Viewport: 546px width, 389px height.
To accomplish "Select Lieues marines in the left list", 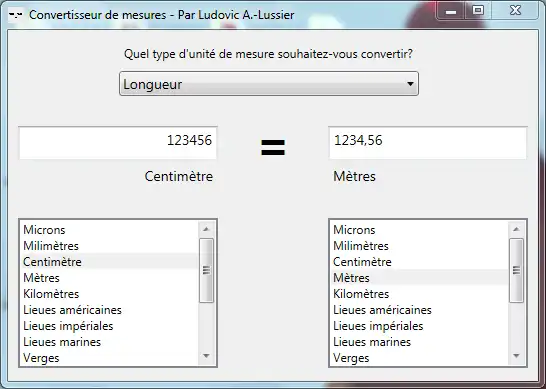I will pyautogui.click(x=109, y=342).
